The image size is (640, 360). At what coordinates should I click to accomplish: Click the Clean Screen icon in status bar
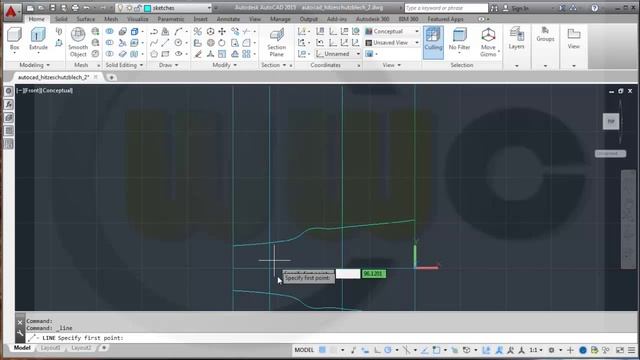coord(620,350)
